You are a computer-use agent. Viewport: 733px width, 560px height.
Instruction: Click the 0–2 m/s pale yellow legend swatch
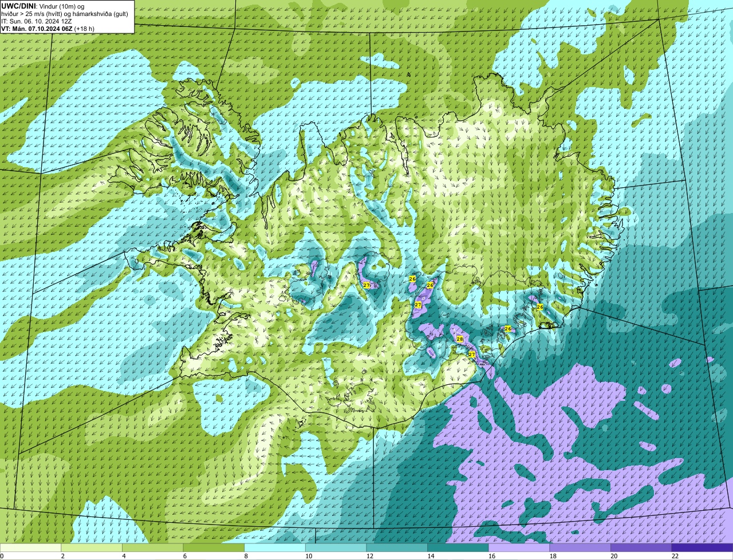(30, 547)
